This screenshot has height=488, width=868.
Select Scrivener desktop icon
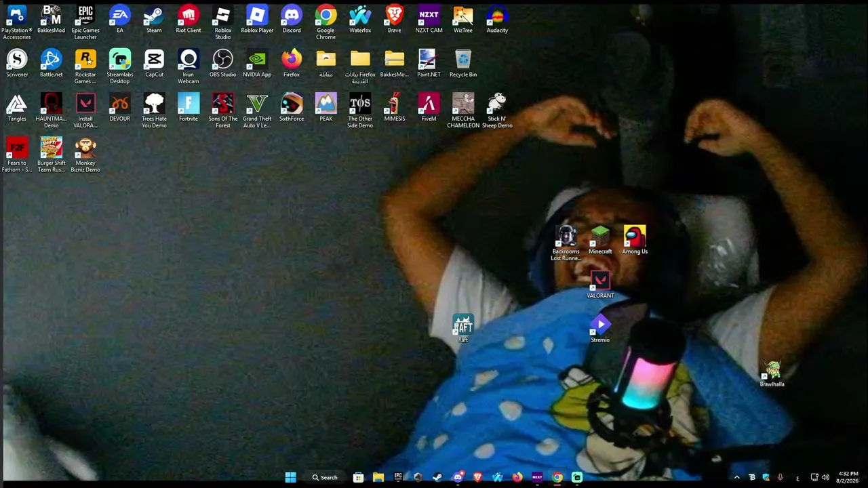[17, 64]
